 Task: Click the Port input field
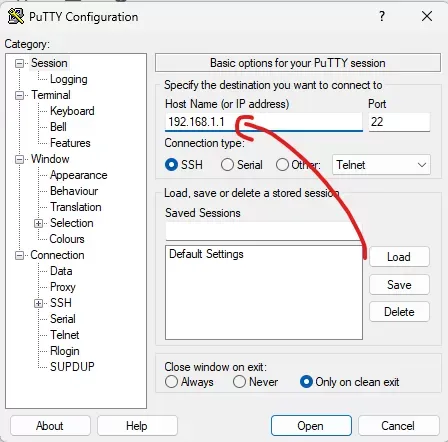399,122
